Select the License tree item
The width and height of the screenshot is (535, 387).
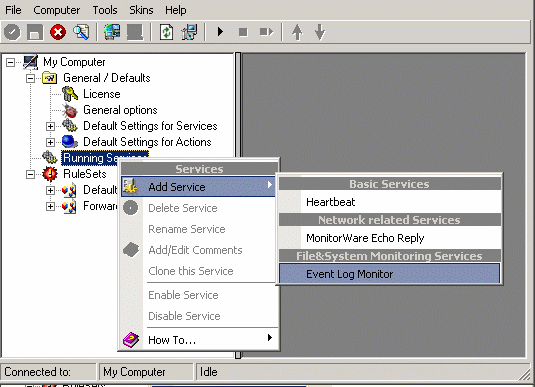pos(102,94)
